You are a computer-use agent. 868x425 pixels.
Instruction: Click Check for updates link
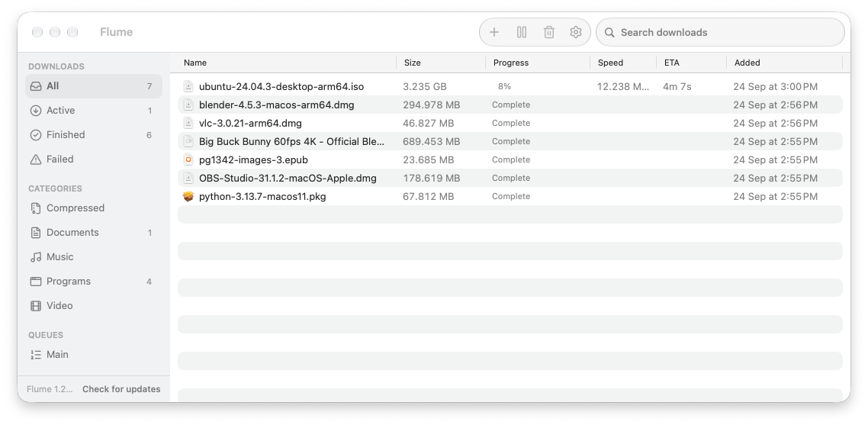pyautogui.click(x=121, y=389)
